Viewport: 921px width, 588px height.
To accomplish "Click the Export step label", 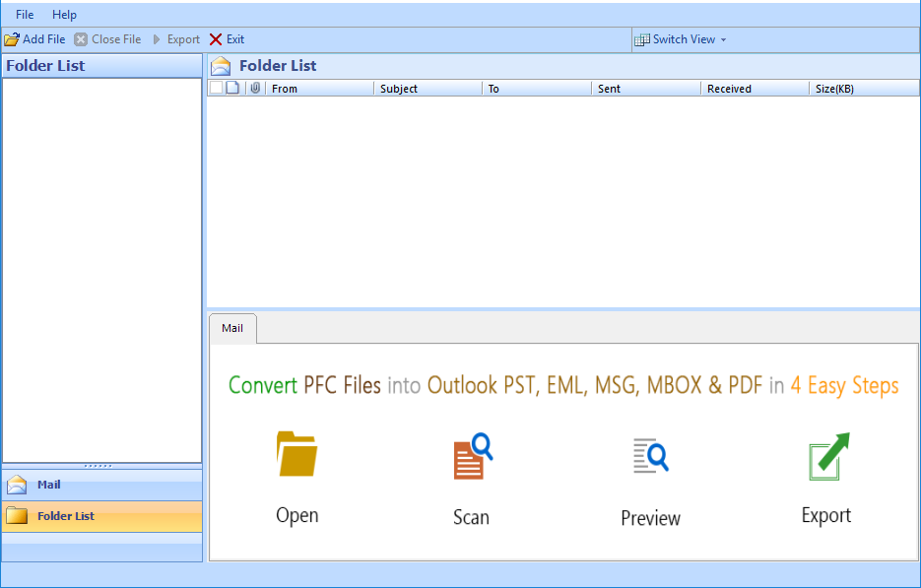I will click(825, 515).
